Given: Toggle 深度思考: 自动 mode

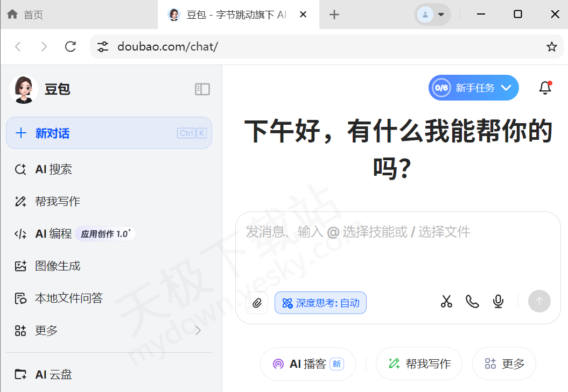Looking at the screenshot, I should (x=320, y=303).
